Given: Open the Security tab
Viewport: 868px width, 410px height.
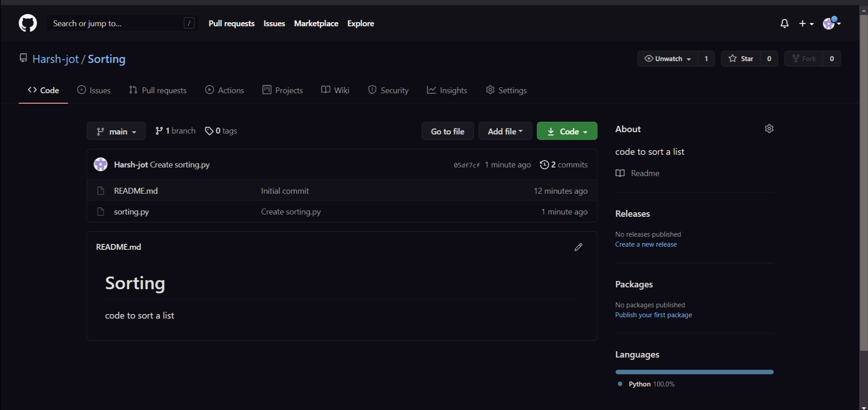Looking at the screenshot, I should click(388, 90).
